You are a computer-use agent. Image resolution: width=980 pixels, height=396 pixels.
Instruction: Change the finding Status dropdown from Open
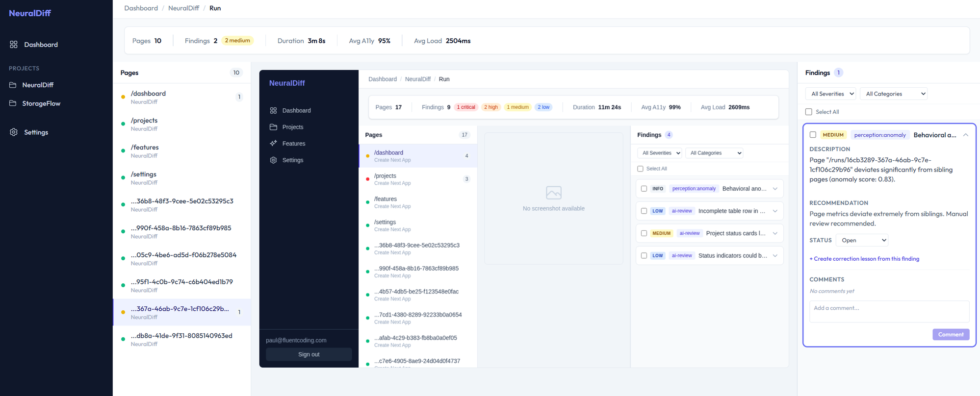(862, 240)
